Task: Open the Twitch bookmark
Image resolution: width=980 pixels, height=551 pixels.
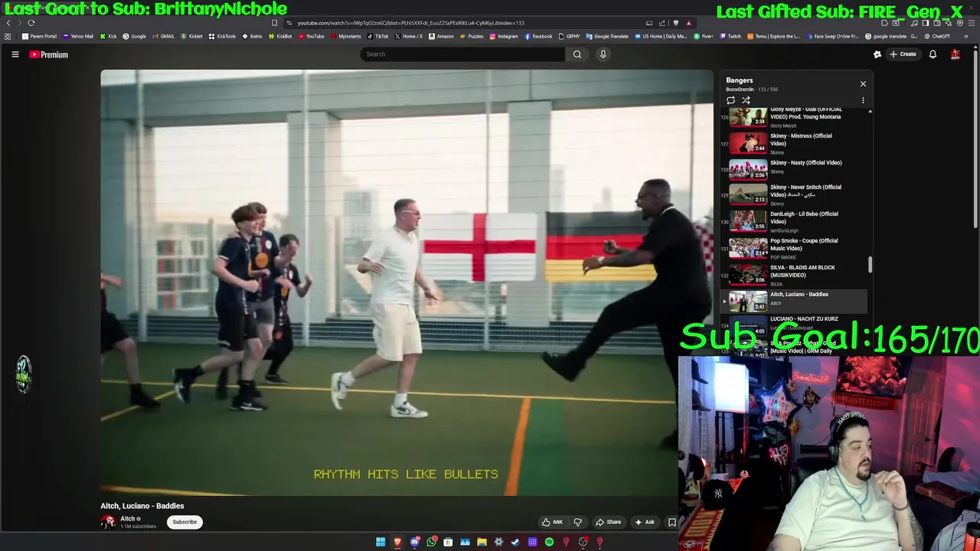Action: click(730, 36)
